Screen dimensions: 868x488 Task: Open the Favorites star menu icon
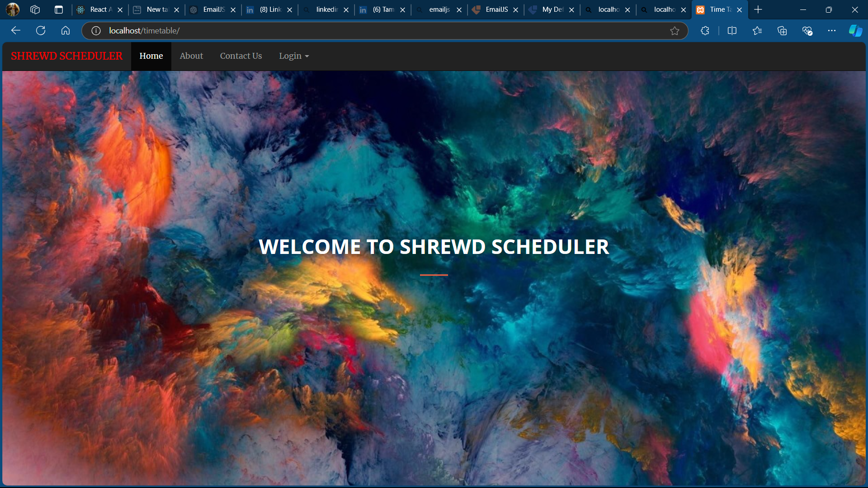click(757, 30)
